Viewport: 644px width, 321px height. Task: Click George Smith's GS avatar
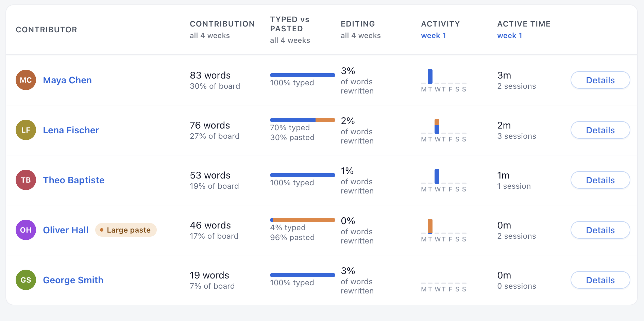click(26, 280)
